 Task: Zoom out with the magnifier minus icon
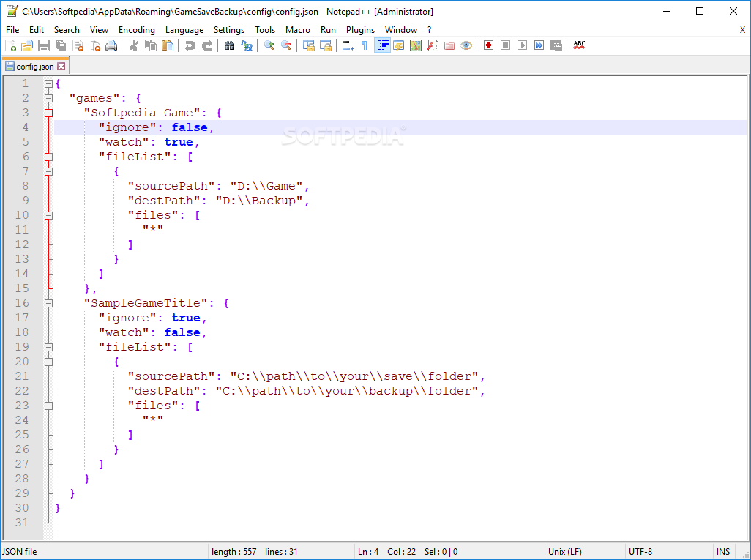(x=286, y=45)
